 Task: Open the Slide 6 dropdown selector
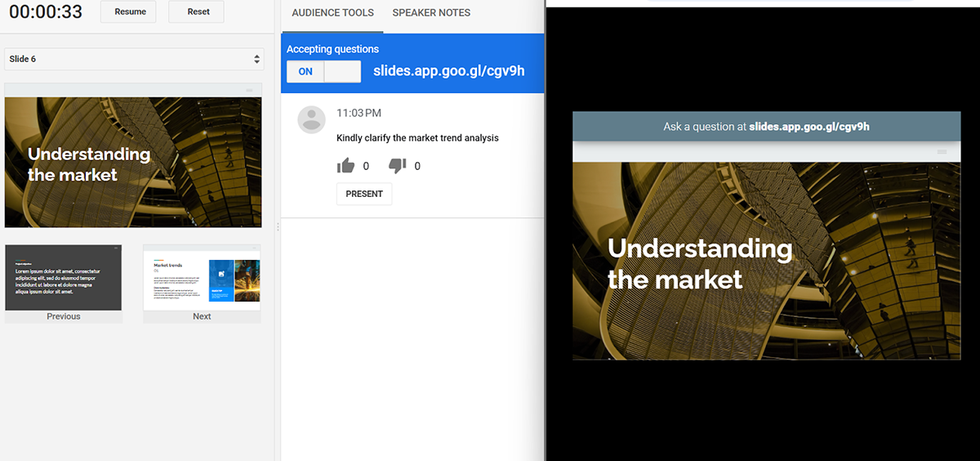[133, 59]
